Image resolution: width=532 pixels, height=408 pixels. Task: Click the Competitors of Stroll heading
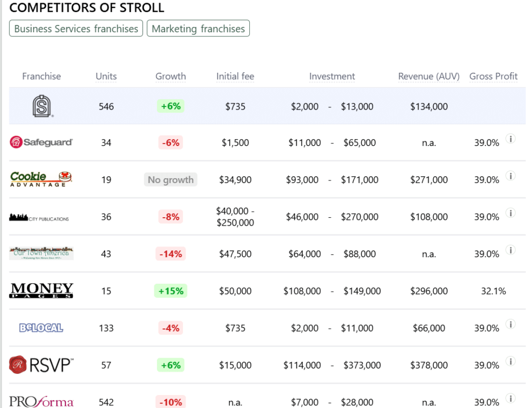click(87, 7)
